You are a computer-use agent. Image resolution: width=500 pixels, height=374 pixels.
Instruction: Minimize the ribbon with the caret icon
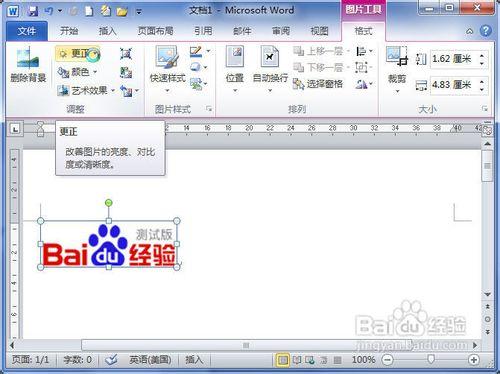tap(469, 31)
